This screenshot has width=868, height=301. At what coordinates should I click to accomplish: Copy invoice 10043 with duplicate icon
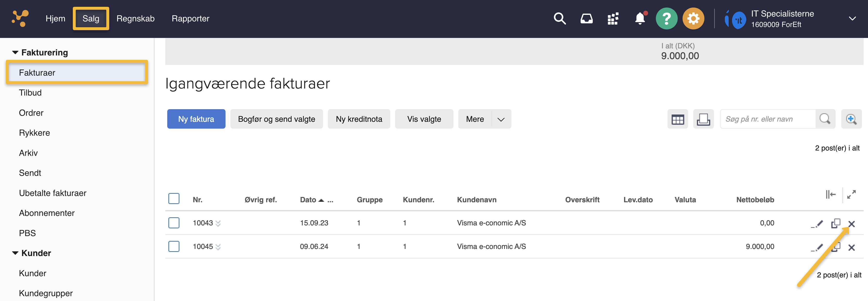[x=836, y=223]
